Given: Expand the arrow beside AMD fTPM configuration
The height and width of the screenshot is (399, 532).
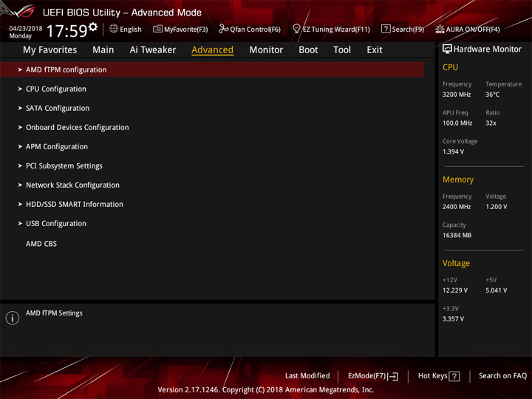Looking at the screenshot, I should pyautogui.click(x=20, y=69).
